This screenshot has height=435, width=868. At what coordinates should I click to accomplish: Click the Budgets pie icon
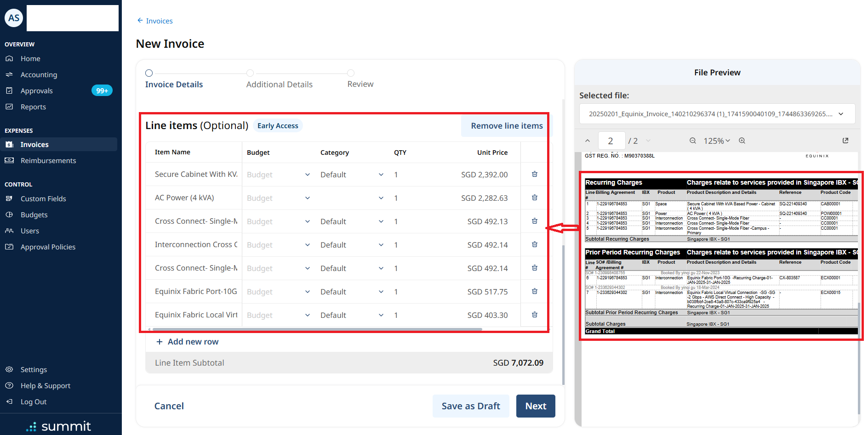pyautogui.click(x=9, y=215)
